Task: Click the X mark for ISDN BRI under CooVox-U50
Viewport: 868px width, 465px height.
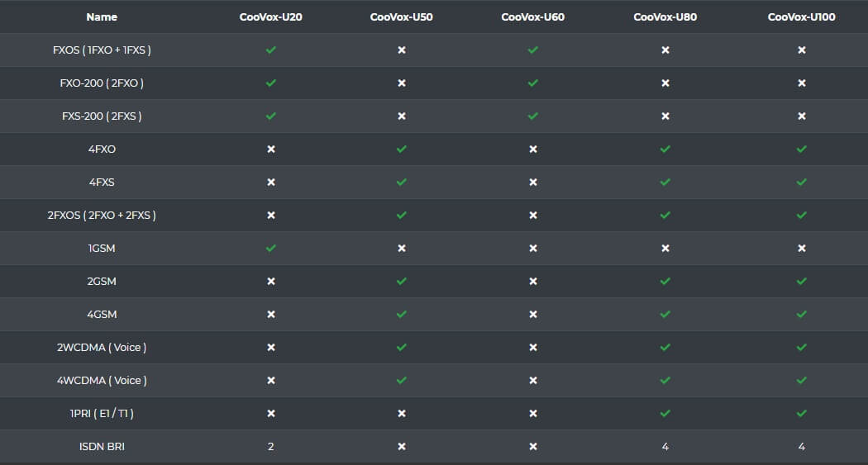Action: coord(402,447)
